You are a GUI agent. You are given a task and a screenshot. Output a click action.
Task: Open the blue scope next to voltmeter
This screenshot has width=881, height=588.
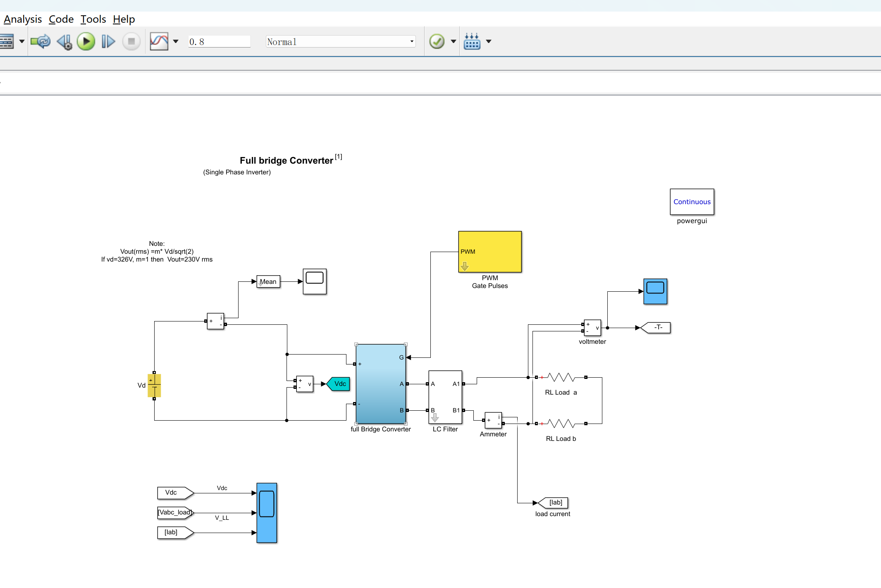point(655,291)
